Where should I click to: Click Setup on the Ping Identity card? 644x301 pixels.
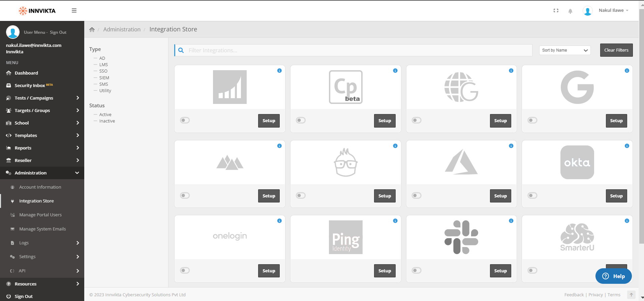click(x=385, y=271)
